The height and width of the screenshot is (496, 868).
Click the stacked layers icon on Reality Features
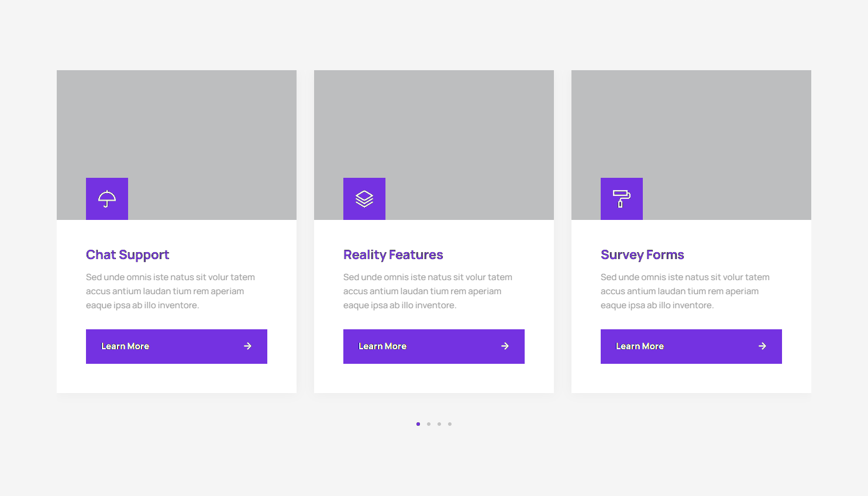point(364,199)
